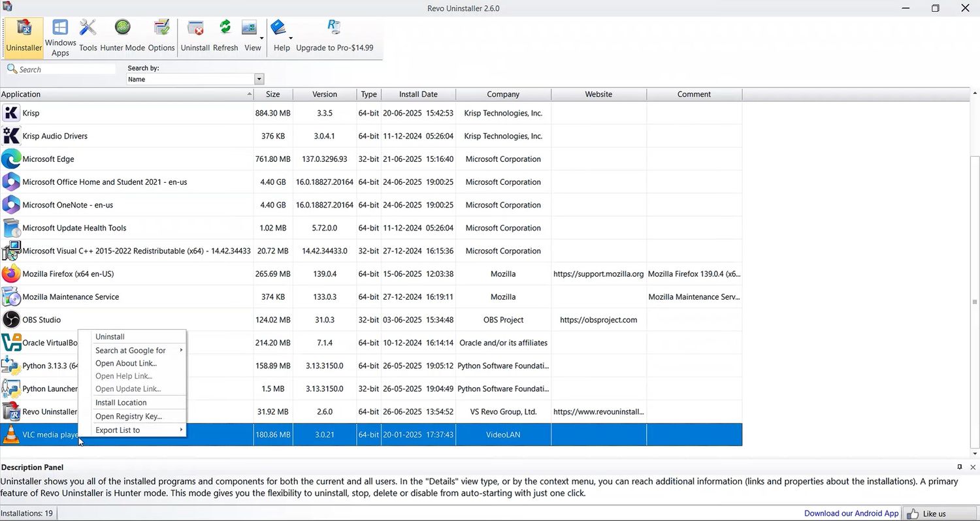Viewport: 980px width, 521px height.
Task: Click the 3.0.4.1 version cell
Action: point(325,136)
